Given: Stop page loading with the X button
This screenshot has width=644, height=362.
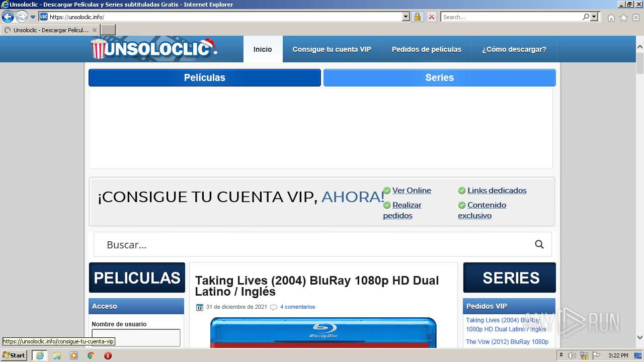Looking at the screenshot, I should 431,17.
